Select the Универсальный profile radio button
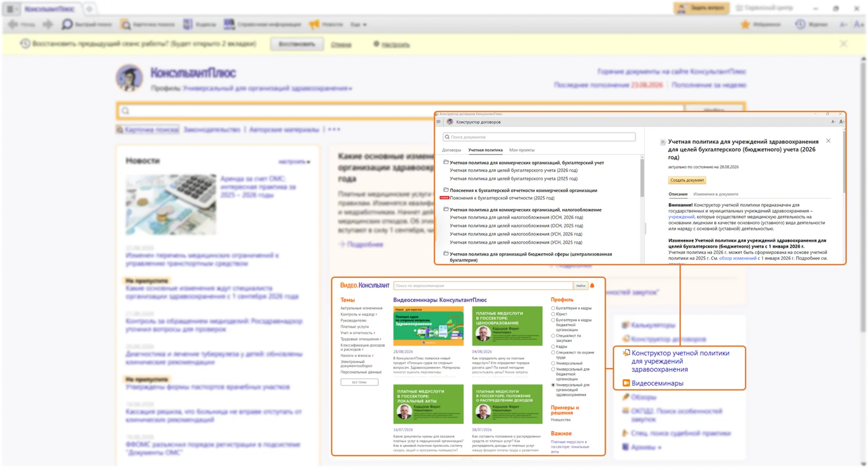 pyautogui.click(x=553, y=364)
